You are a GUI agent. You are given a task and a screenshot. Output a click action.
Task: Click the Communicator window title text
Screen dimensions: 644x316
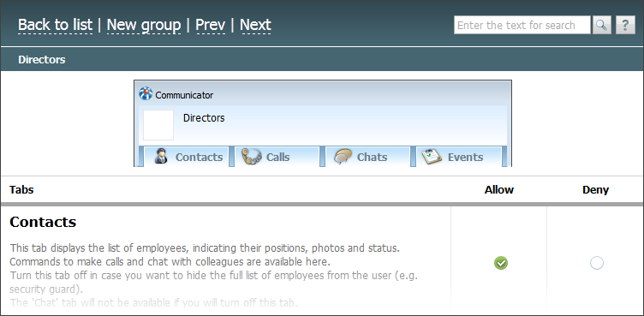[184, 95]
